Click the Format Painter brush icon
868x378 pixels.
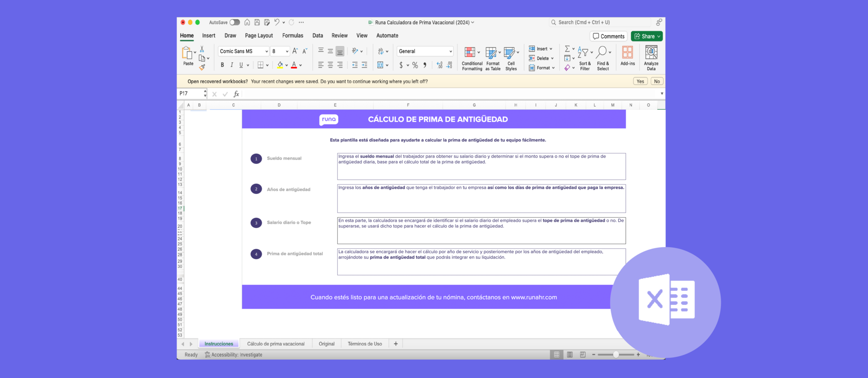202,67
